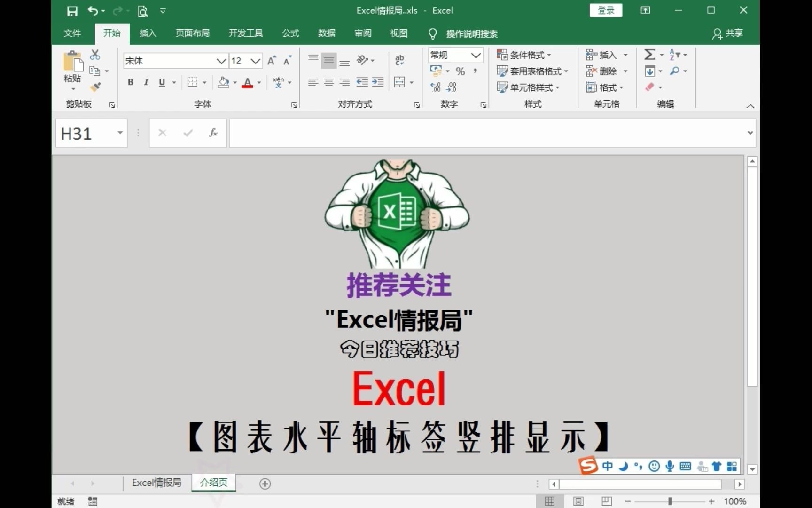Align text left
This screenshot has width=812, height=508.
313,82
